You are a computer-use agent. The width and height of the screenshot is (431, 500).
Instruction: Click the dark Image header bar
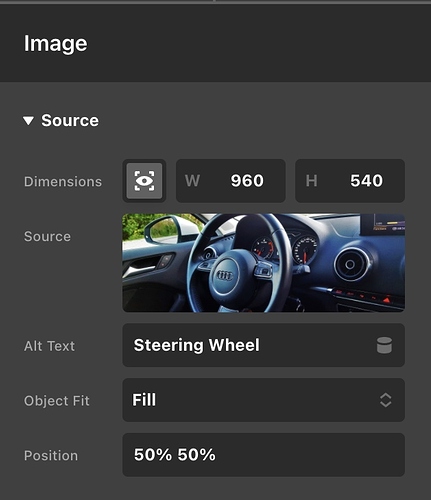click(x=215, y=43)
